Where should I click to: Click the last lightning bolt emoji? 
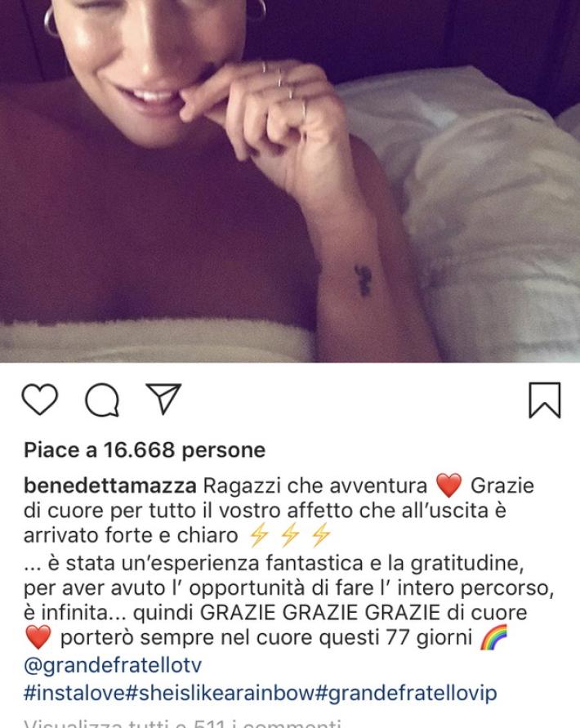321,535
